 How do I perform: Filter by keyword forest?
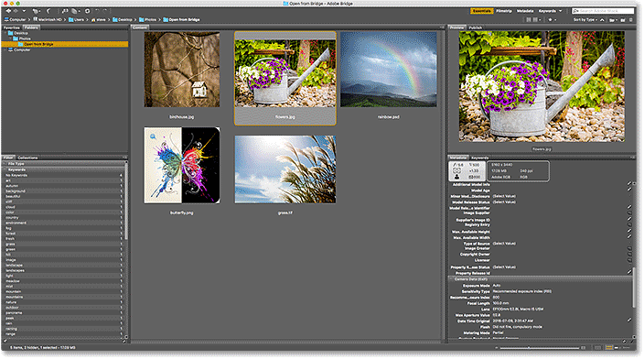point(64,234)
